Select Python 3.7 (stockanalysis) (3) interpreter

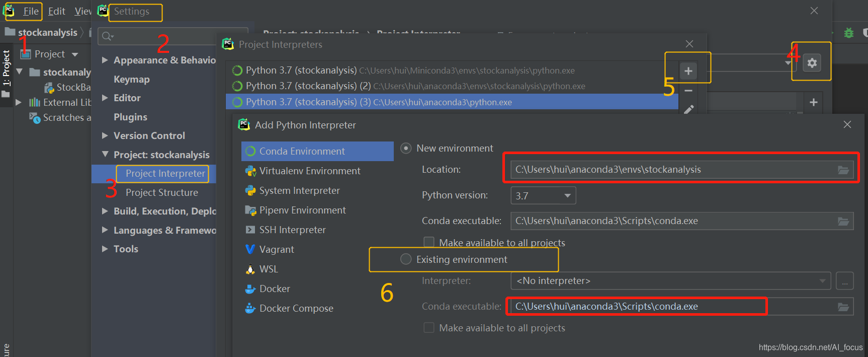click(452, 102)
